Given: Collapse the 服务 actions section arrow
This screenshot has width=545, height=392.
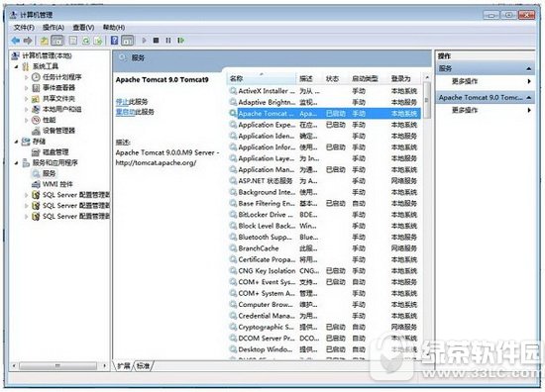Looking at the screenshot, I should (529, 68).
